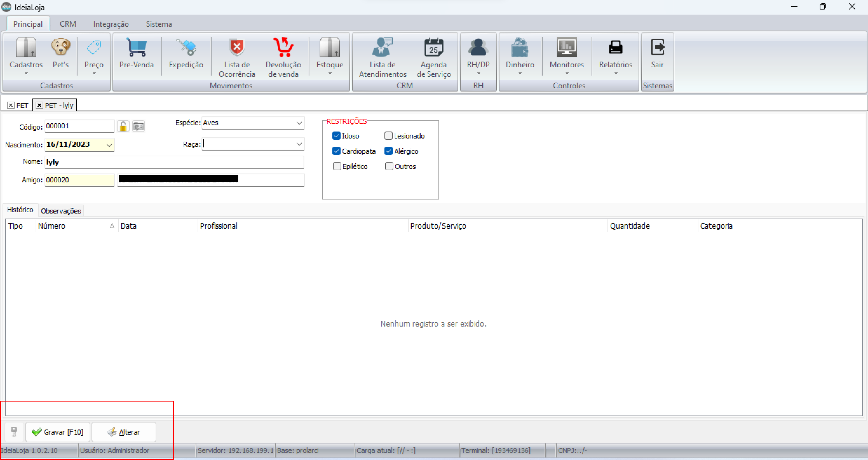This screenshot has height=460, width=868.
Task: Click the padlock icon beside Código
Action: coord(123,126)
